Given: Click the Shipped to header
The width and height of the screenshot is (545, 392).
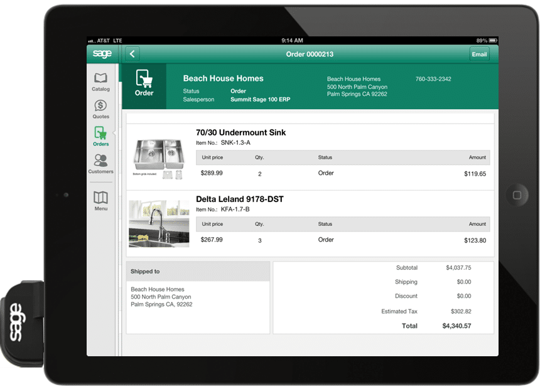Looking at the screenshot, I should pos(198,271).
